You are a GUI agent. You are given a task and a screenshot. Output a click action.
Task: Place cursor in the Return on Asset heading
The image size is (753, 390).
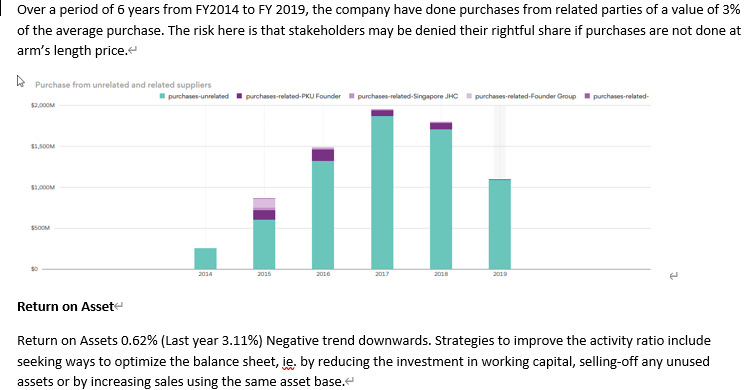[x=65, y=306]
